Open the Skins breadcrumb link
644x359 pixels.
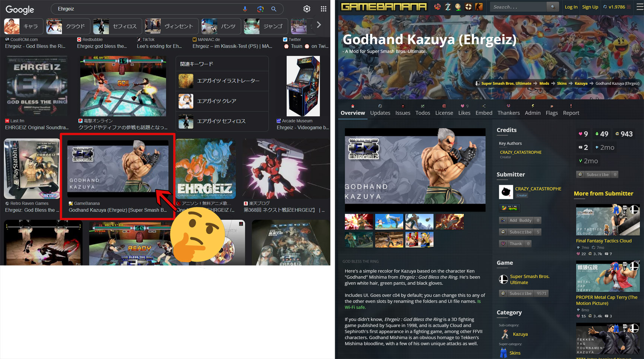[x=562, y=83]
